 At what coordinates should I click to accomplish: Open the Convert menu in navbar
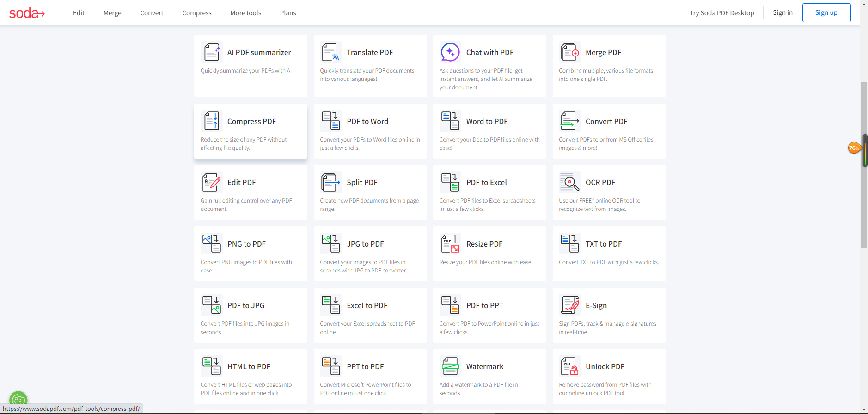coord(152,13)
